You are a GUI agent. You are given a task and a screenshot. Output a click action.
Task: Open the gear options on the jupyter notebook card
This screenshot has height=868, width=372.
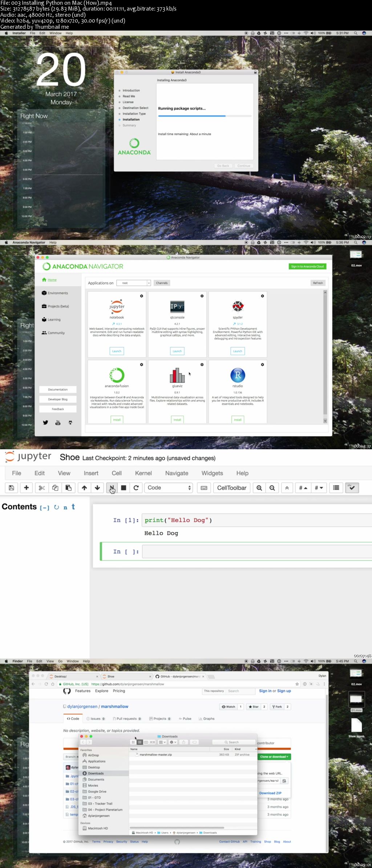pos(142,296)
